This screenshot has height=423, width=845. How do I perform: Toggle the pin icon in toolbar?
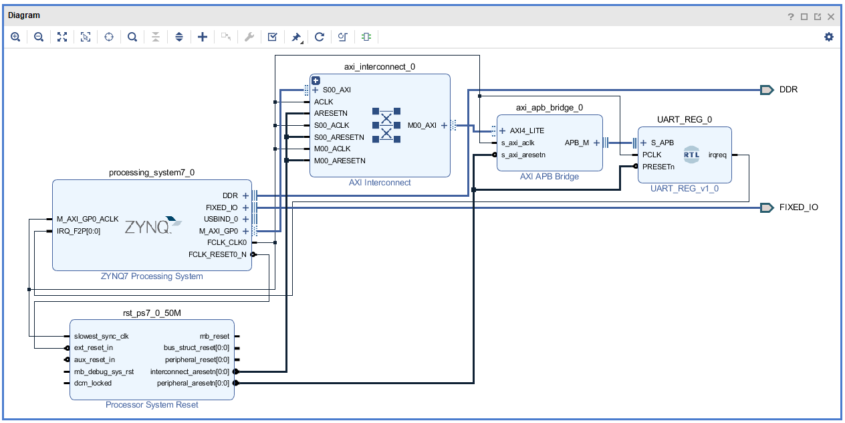(x=296, y=37)
